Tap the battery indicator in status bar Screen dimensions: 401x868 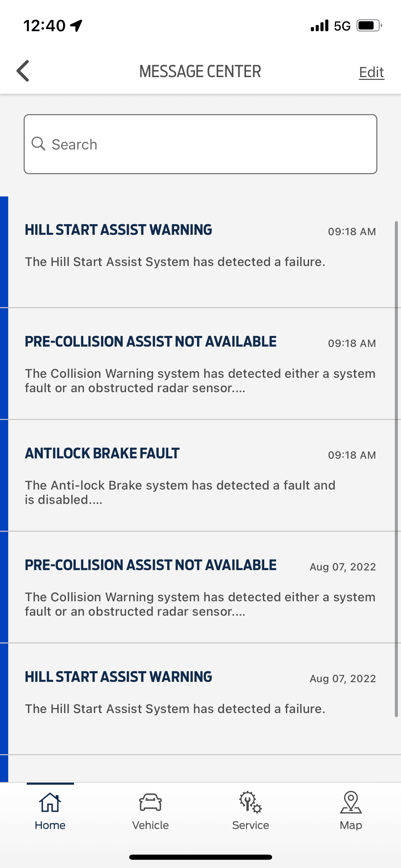coord(369,26)
